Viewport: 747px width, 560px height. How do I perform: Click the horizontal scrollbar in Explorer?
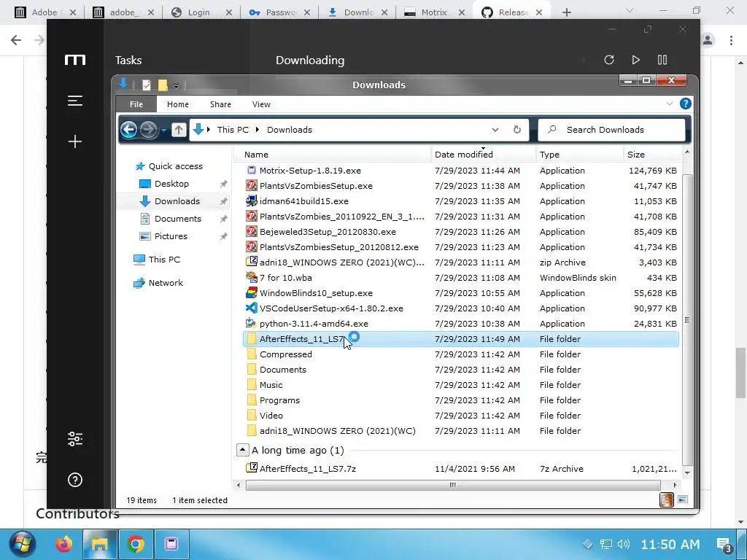coord(452,485)
